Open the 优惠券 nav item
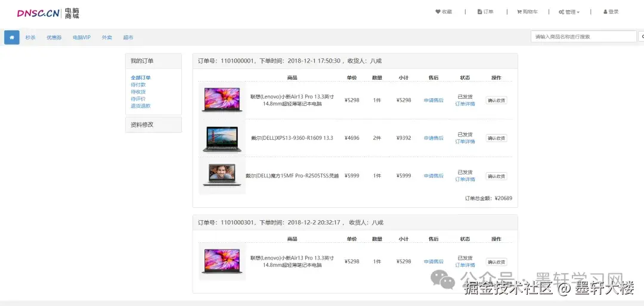This screenshot has width=644, height=306. (x=54, y=38)
